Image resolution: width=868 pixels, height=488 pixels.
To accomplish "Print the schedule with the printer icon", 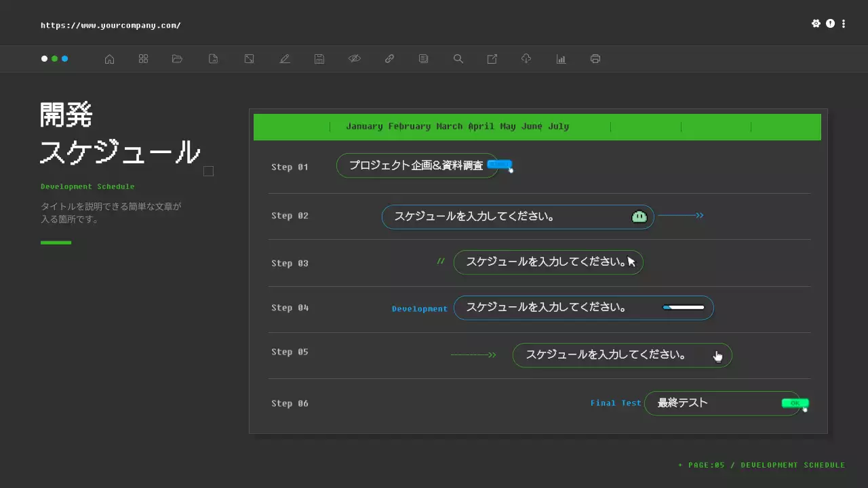I will tap(595, 58).
